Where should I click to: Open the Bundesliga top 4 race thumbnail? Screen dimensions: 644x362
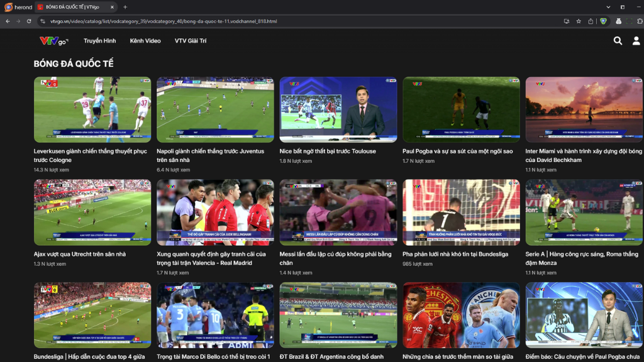[x=92, y=315]
